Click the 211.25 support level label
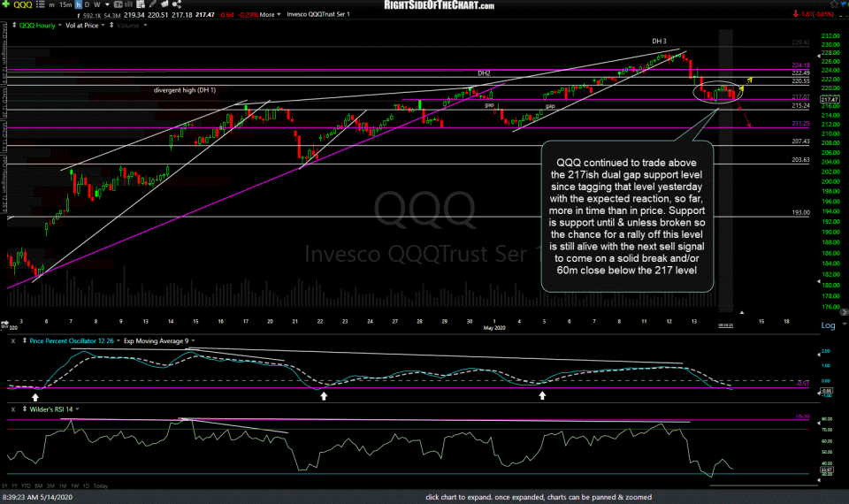849x504 pixels. coord(801,124)
